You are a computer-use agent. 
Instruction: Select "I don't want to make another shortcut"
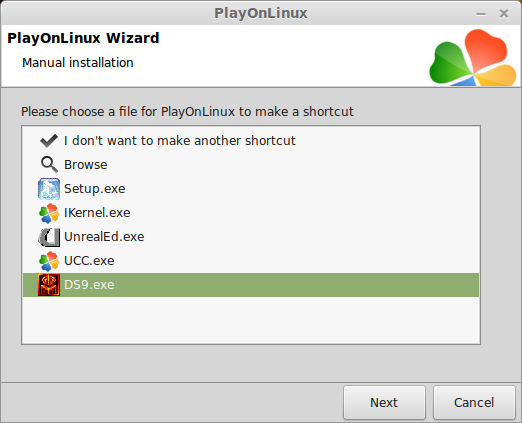click(x=251, y=141)
